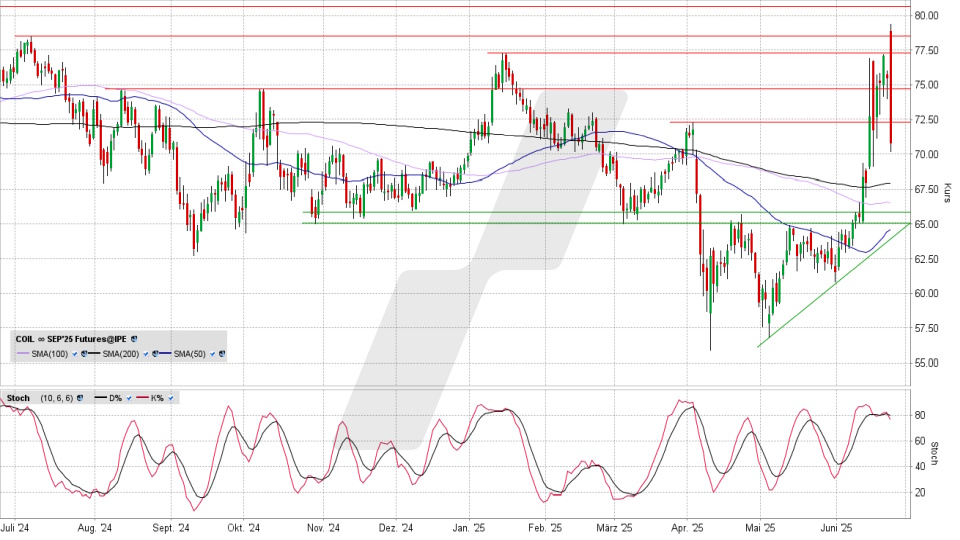Click the Juli '24 date label
The image size is (960, 540).
pyautogui.click(x=15, y=528)
